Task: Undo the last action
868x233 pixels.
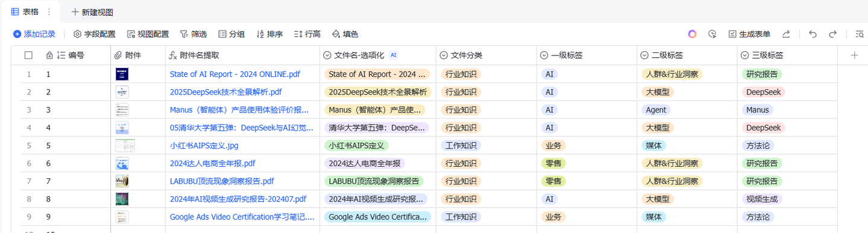Action: point(813,34)
